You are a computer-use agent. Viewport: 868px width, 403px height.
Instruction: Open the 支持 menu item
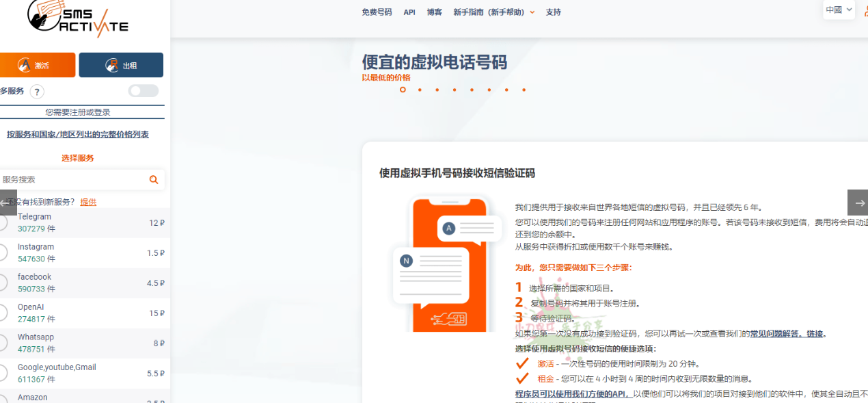[x=554, y=12]
